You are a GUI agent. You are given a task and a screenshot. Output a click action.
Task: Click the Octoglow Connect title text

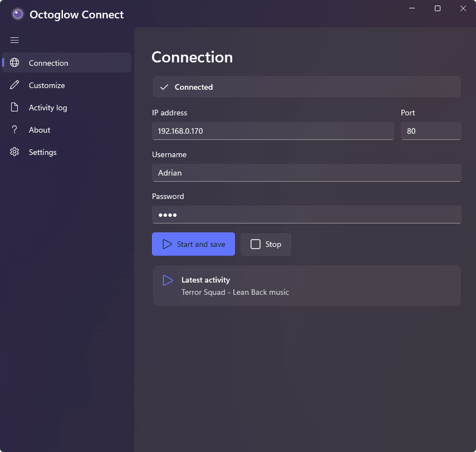tap(76, 14)
